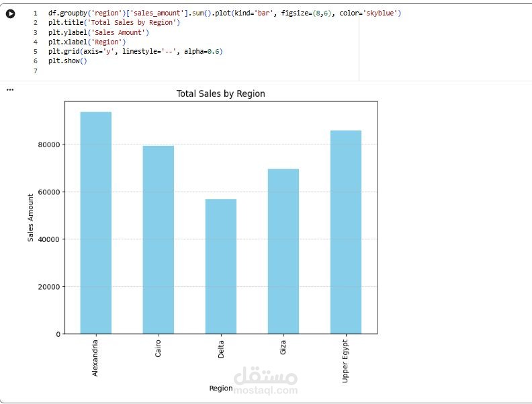Click the plt.grid code line
The height and width of the screenshot is (404, 532).
click(x=136, y=51)
